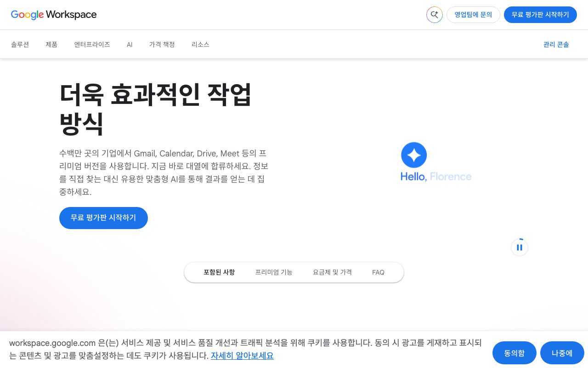Start free trial from hero section button
The image size is (588, 368).
(x=103, y=218)
